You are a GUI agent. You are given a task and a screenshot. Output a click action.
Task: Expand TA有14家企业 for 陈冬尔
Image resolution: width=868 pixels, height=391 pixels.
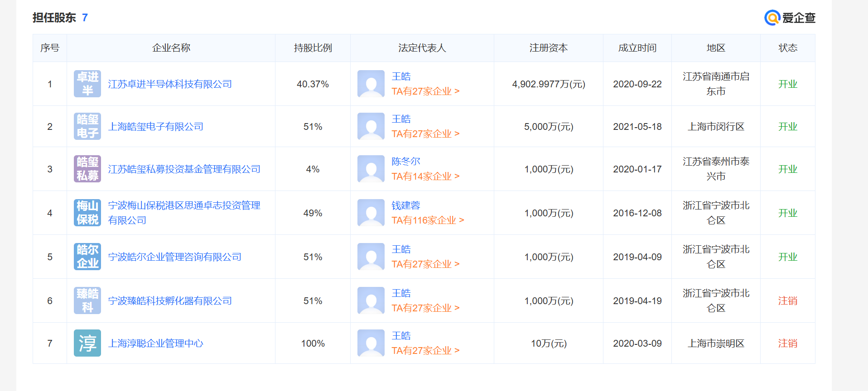click(425, 176)
